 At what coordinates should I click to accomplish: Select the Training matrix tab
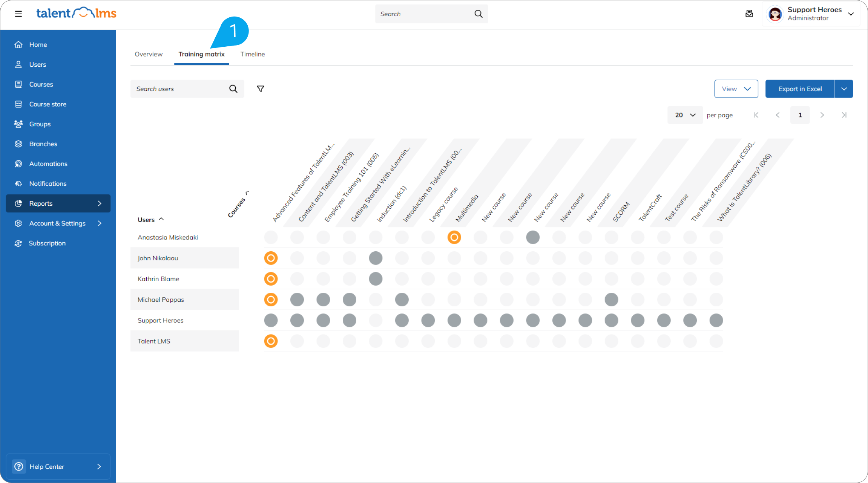(201, 54)
